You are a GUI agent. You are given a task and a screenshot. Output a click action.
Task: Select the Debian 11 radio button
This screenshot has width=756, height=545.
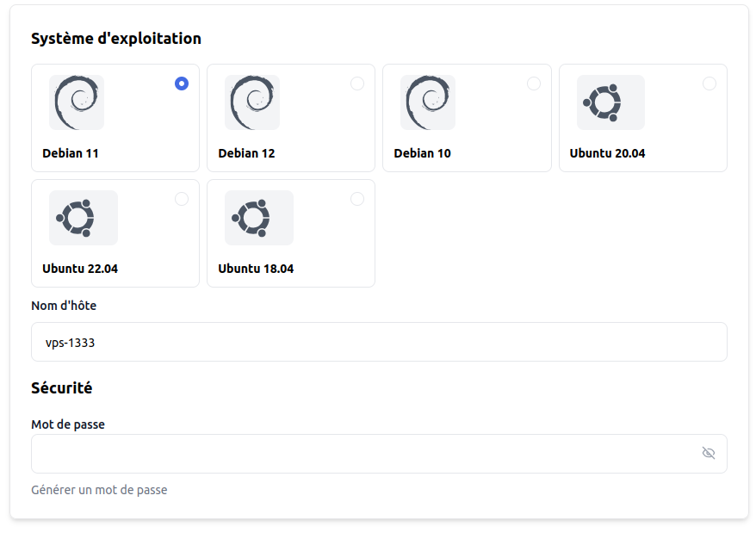(182, 84)
